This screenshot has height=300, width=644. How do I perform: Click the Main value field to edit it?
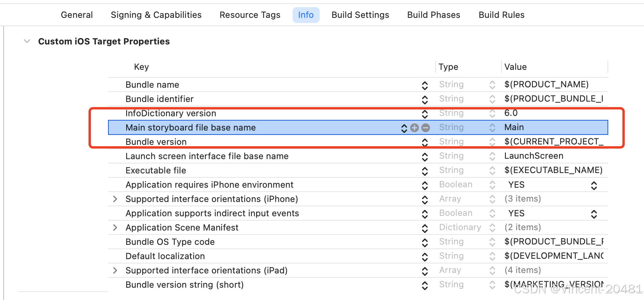[x=514, y=127]
